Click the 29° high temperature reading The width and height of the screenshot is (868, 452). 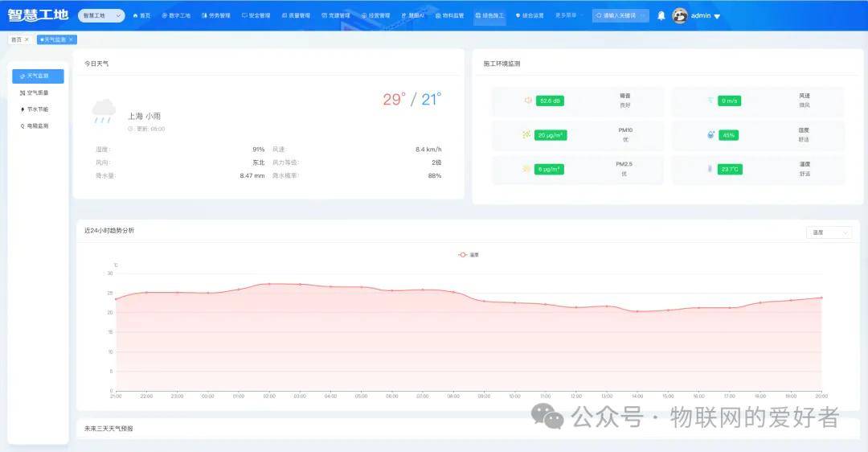pyautogui.click(x=394, y=99)
